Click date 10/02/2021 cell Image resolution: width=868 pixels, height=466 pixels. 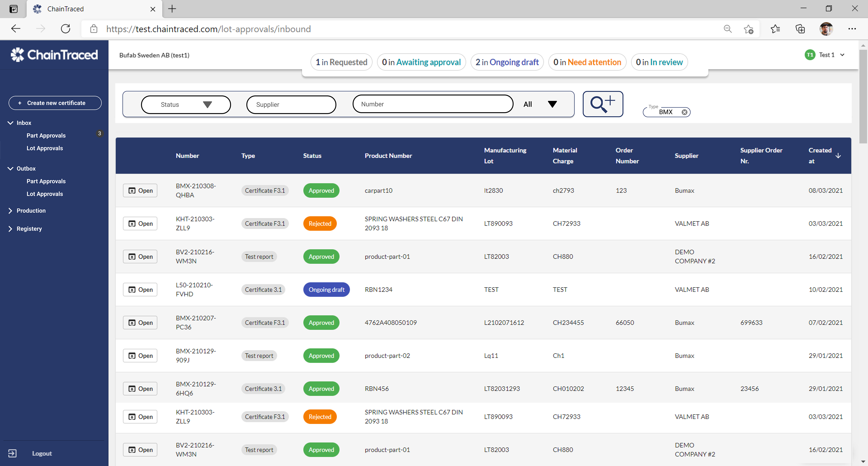tap(825, 290)
